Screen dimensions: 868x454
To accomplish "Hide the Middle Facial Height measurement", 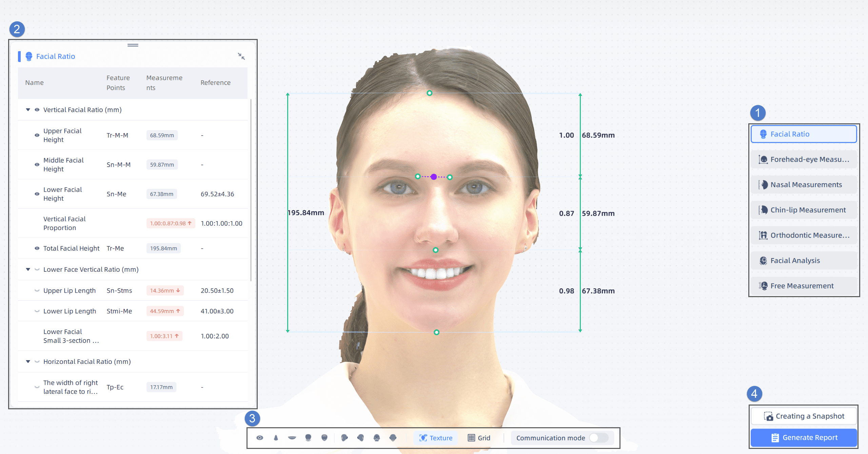I will click(x=37, y=165).
